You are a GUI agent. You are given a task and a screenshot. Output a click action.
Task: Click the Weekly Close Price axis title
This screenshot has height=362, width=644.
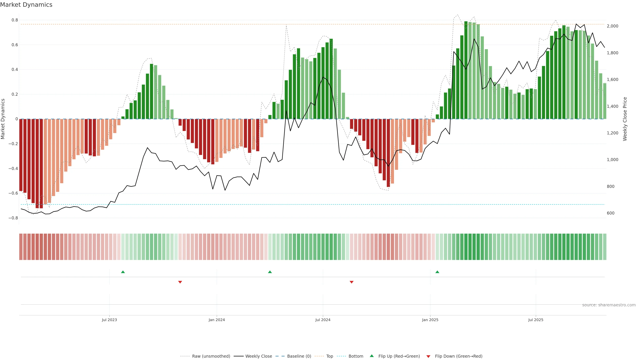pyautogui.click(x=625, y=119)
